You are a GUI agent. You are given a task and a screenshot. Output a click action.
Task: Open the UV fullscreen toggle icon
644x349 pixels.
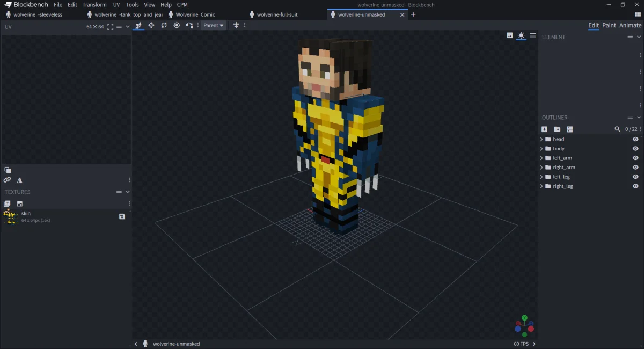pos(110,27)
